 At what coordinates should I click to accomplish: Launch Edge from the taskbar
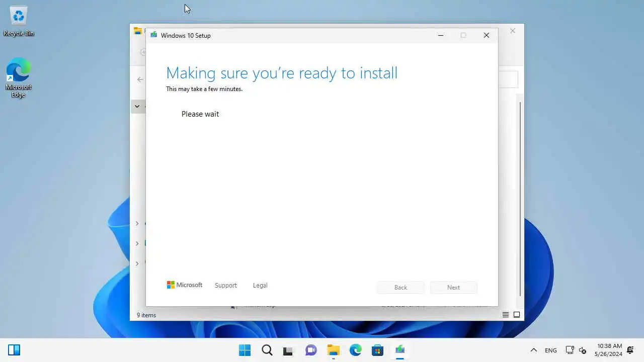coord(356,350)
